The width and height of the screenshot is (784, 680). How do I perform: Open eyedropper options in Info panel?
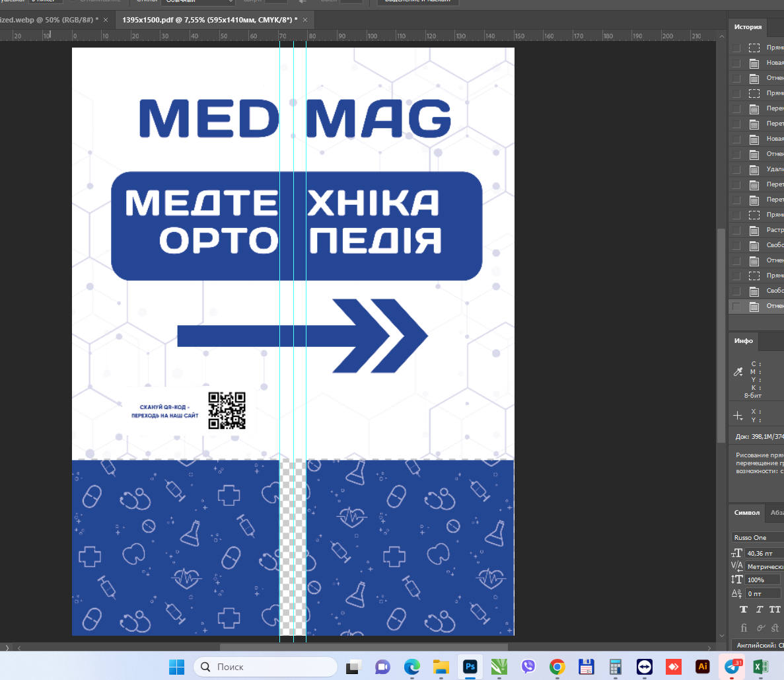point(738,372)
